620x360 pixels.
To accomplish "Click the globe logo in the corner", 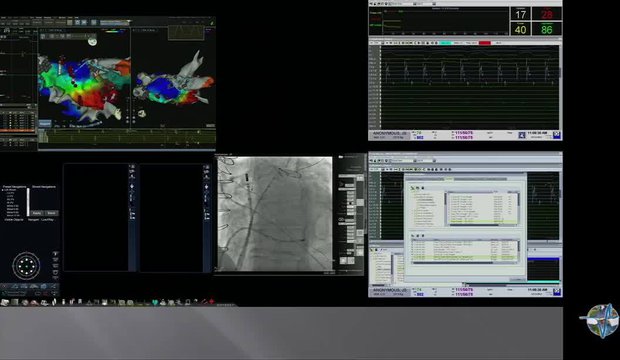I will coord(600,321).
